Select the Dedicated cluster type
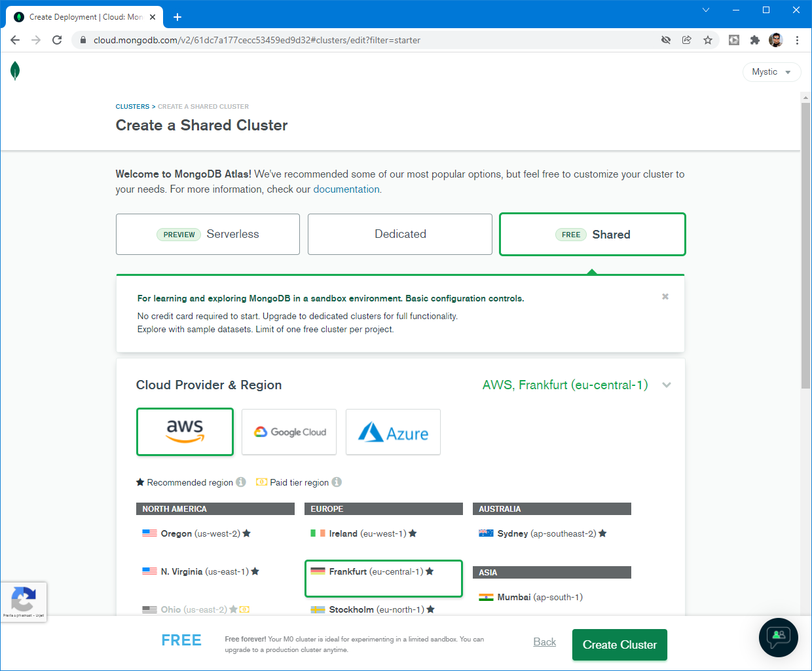The width and height of the screenshot is (812, 671). [400, 234]
